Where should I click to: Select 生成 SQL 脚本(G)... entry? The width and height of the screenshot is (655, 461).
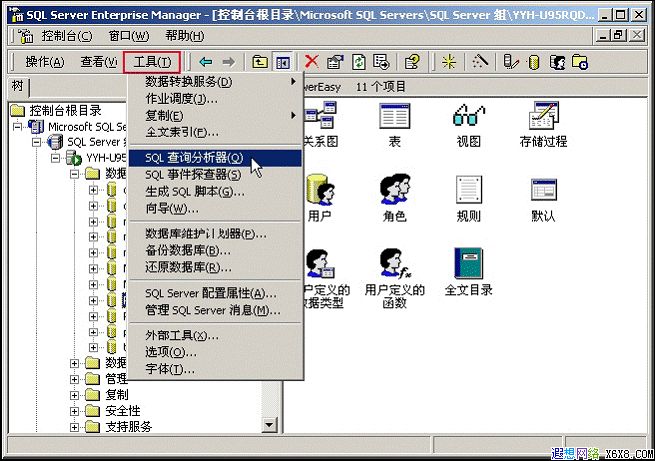(x=215, y=192)
